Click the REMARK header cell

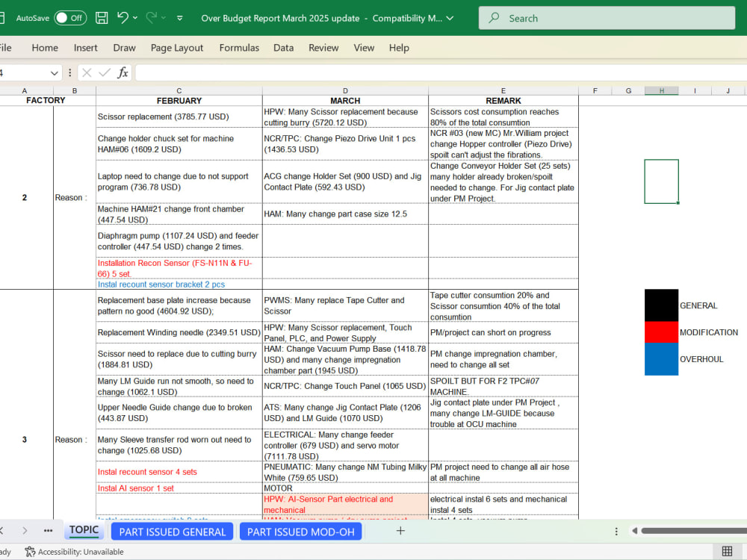[503, 101]
